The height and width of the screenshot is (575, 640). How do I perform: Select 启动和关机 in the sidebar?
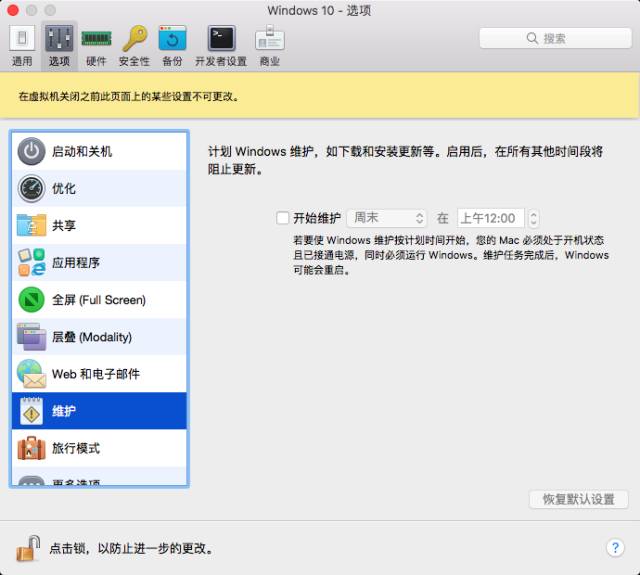[99, 151]
